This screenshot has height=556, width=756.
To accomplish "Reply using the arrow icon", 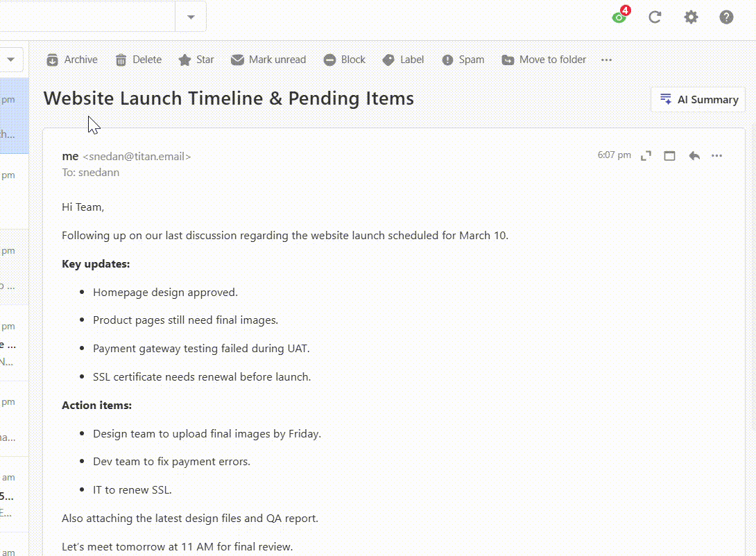I will [x=694, y=155].
